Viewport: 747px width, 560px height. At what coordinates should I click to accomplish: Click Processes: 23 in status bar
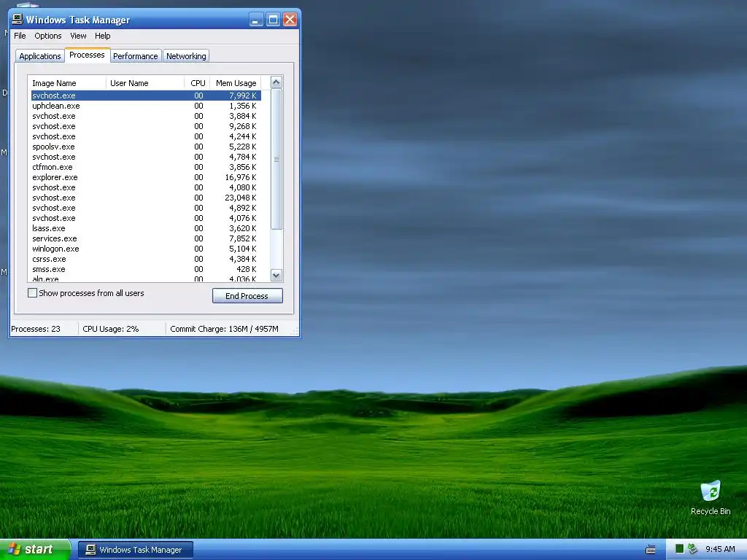[36, 329]
